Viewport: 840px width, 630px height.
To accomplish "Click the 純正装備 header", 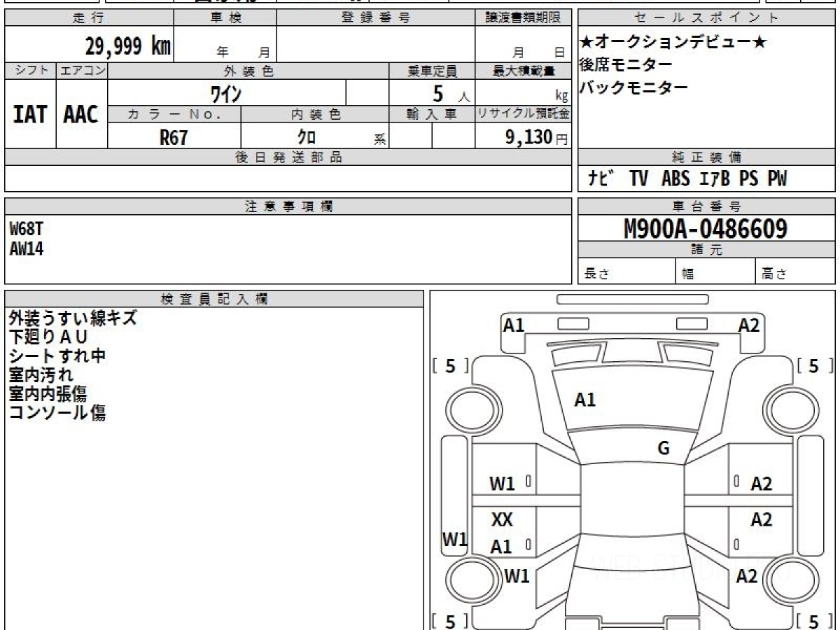I will (706, 157).
